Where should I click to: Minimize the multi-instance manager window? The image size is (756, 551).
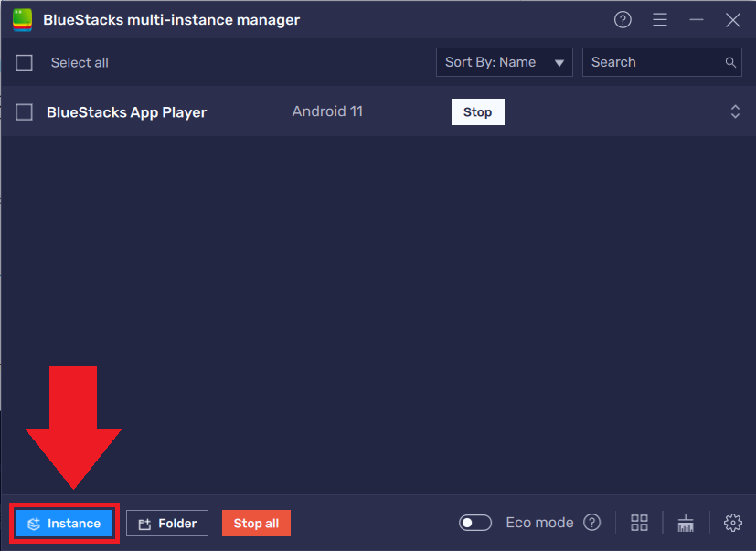tap(697, 20)
